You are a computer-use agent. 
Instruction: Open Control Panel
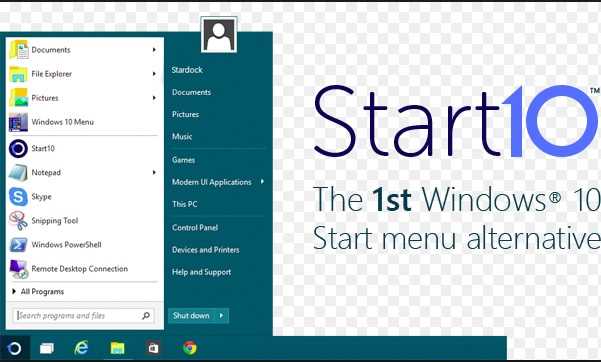(x=195, y=227)
